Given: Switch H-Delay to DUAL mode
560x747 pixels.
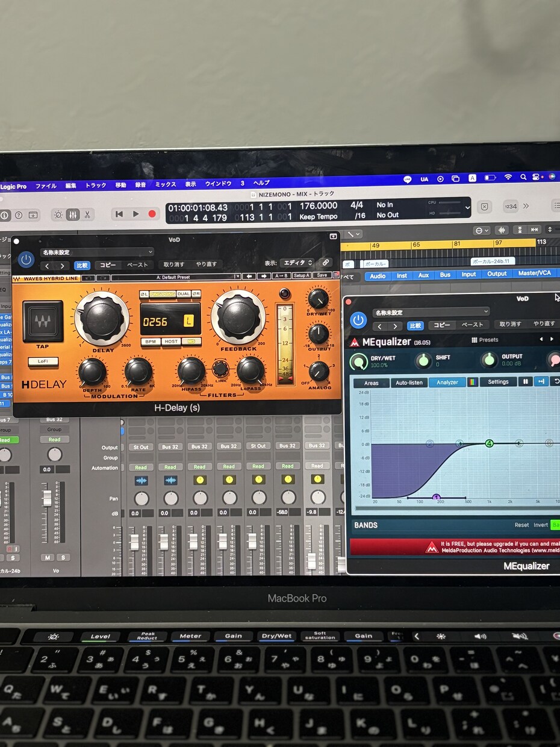Looking at the screenshot, I should point(183,294).
